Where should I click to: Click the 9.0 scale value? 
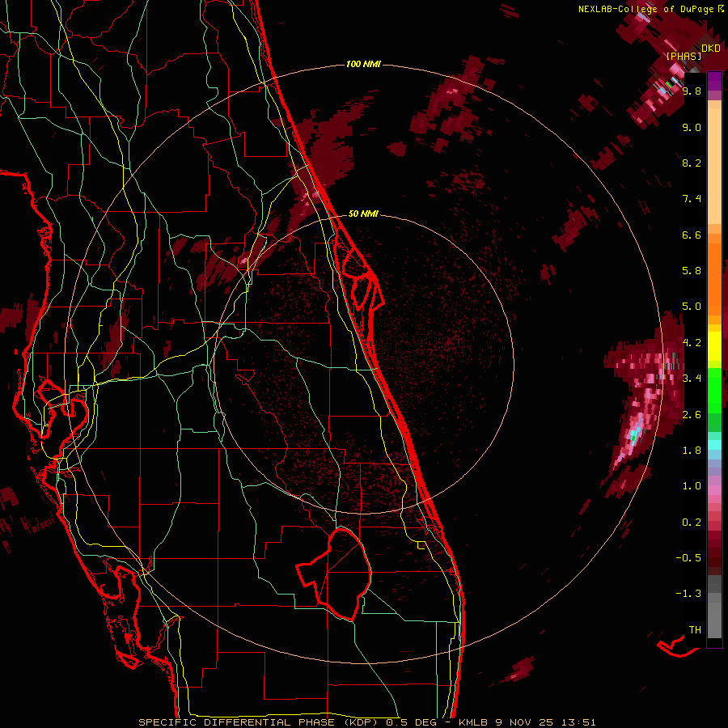pyautogui.click(x=692, y=127)
